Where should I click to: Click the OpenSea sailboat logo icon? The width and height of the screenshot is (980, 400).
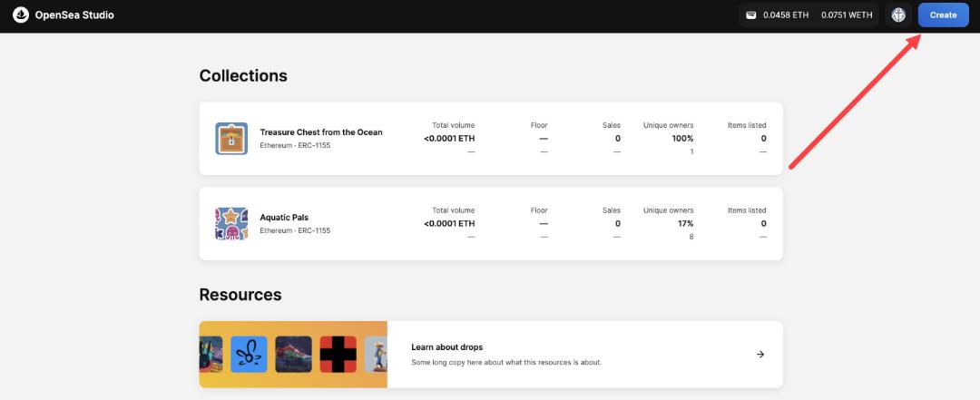[x=21, y=15]
